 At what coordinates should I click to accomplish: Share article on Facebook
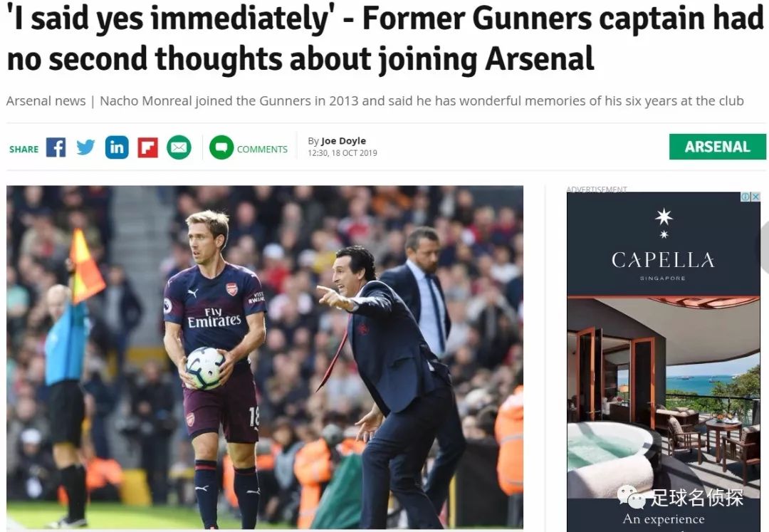(56, 147)
